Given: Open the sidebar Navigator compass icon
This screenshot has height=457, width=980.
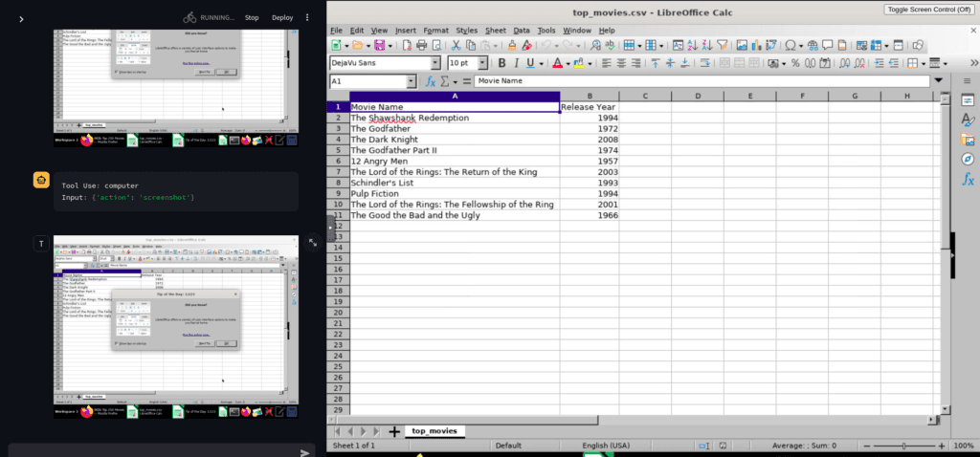Looking at the screenshot, I should click(x=968, y=160).
